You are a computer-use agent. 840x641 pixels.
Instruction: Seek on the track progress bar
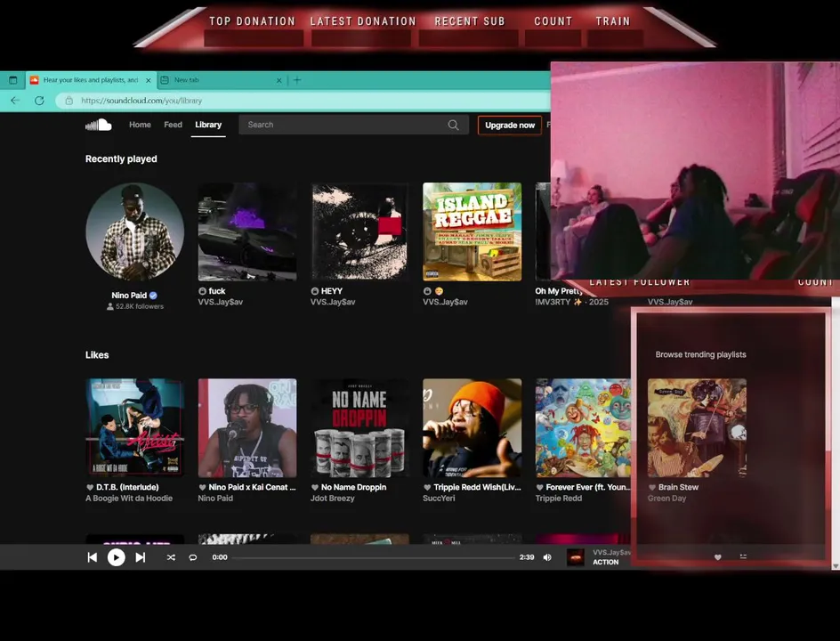click(374, 557)
